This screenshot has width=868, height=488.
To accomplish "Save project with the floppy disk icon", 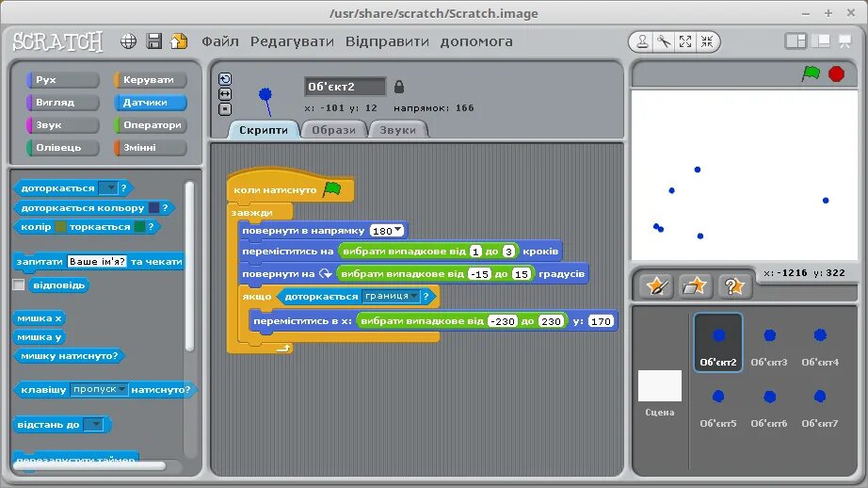I will [x=153, y=41].
